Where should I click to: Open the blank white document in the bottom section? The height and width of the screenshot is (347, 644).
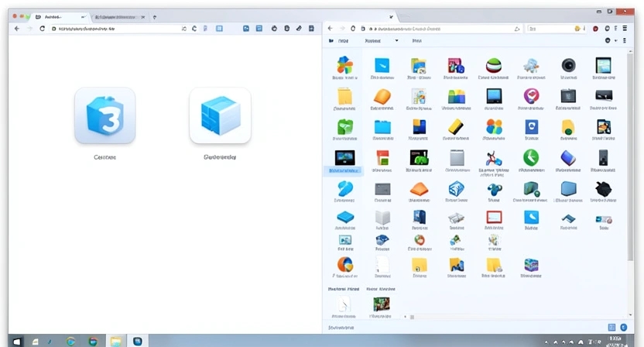(x=344, y=304)
